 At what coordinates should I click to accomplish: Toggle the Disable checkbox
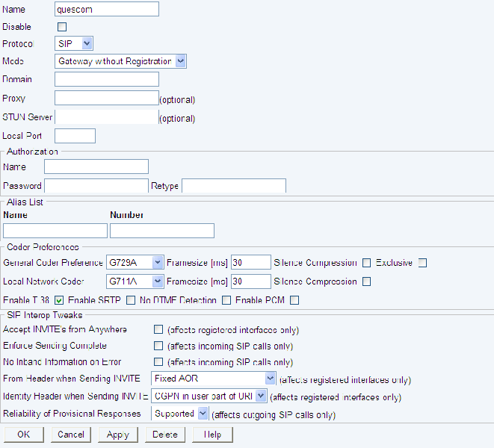62,27
